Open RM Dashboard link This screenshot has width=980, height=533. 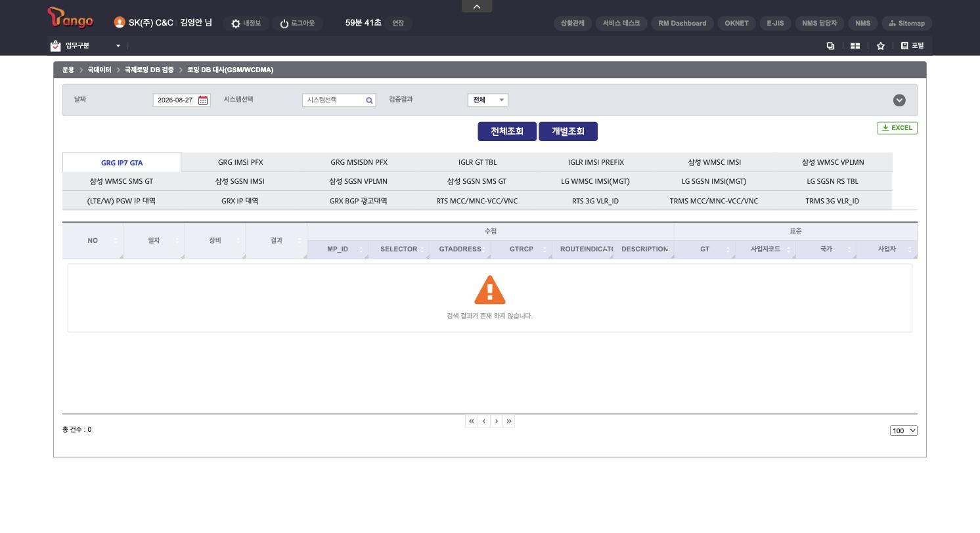coord(682,23)
